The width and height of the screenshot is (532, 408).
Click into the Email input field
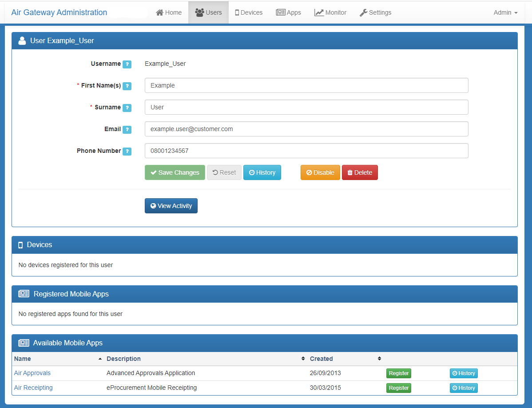[x=306, y=129]
